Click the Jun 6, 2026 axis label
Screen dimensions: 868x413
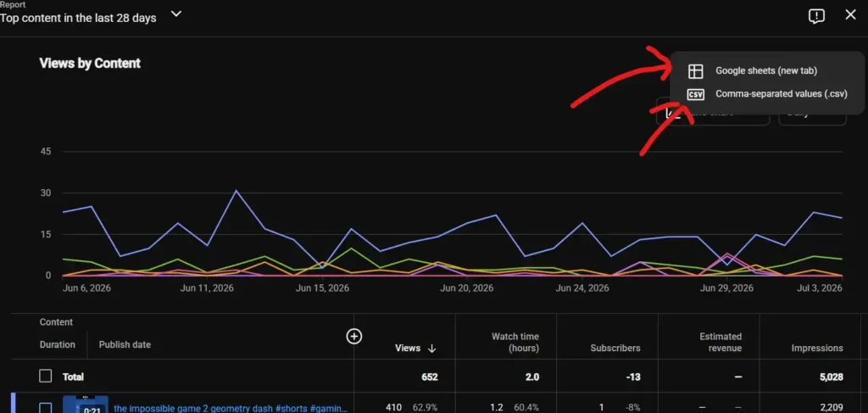click(87, 287)
